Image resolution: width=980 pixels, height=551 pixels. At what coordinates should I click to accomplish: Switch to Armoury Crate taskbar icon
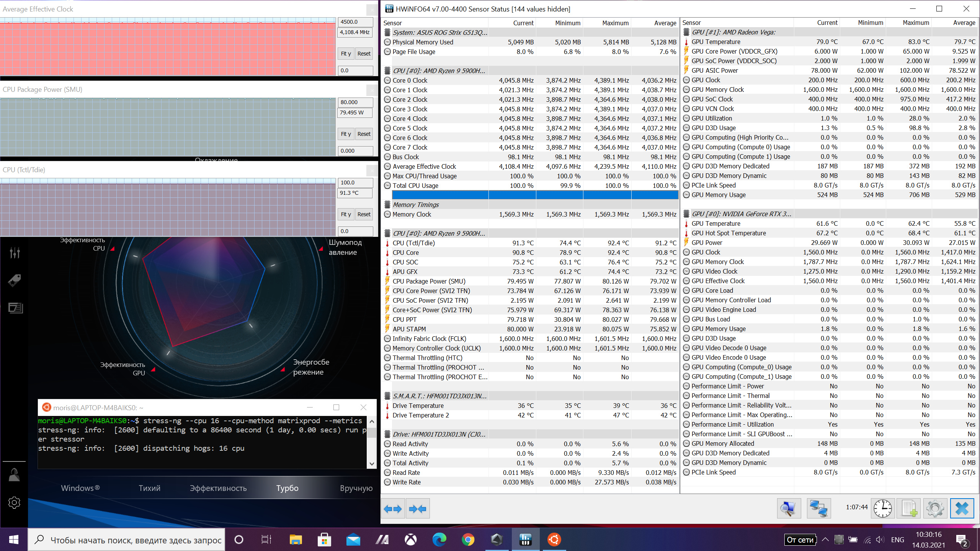tap(497, 540)
